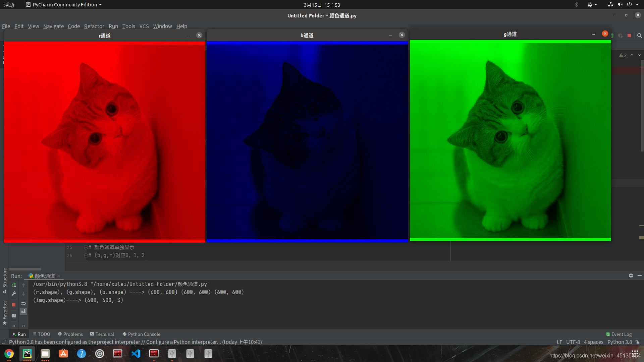Open Search Everywhere magnifier icon

(x=639, y=36)
